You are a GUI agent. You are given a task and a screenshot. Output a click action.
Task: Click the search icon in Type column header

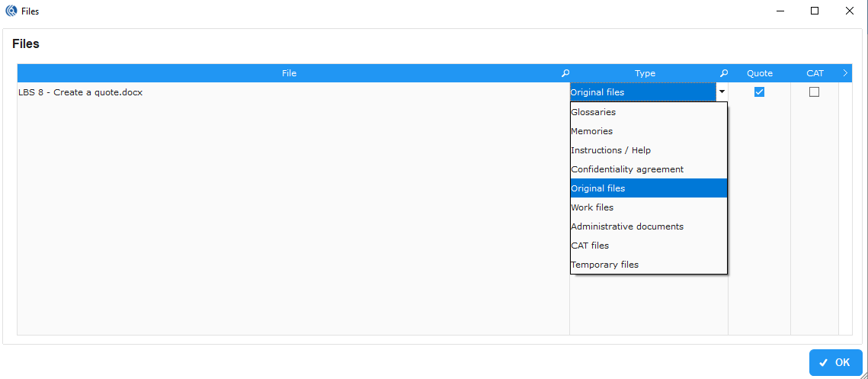click(x=723, y=73)
